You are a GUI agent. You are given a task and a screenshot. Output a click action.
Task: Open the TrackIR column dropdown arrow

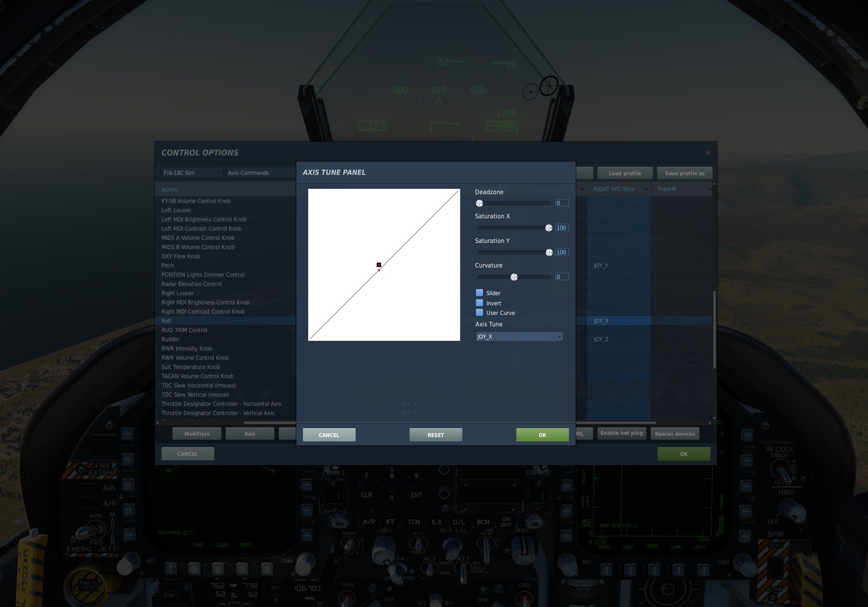pyautogui.click(x=710, y=189)
